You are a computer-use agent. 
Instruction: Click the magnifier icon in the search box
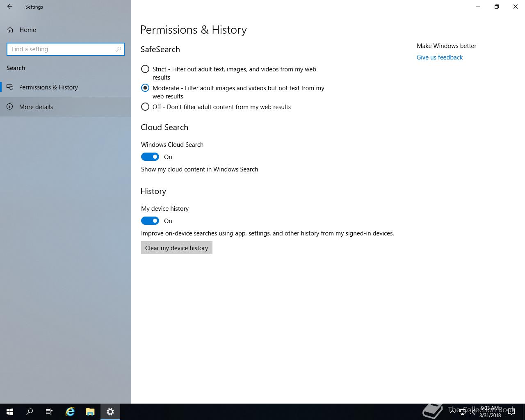(x=119, y=49)
